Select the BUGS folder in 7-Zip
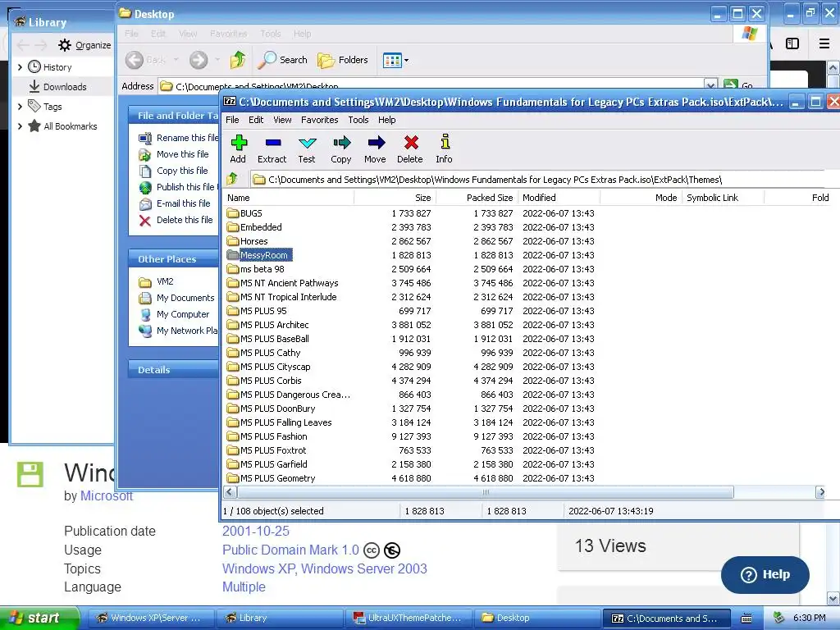Image resolution: width=840 pixels, height=630 pixels. coord(251,213)
